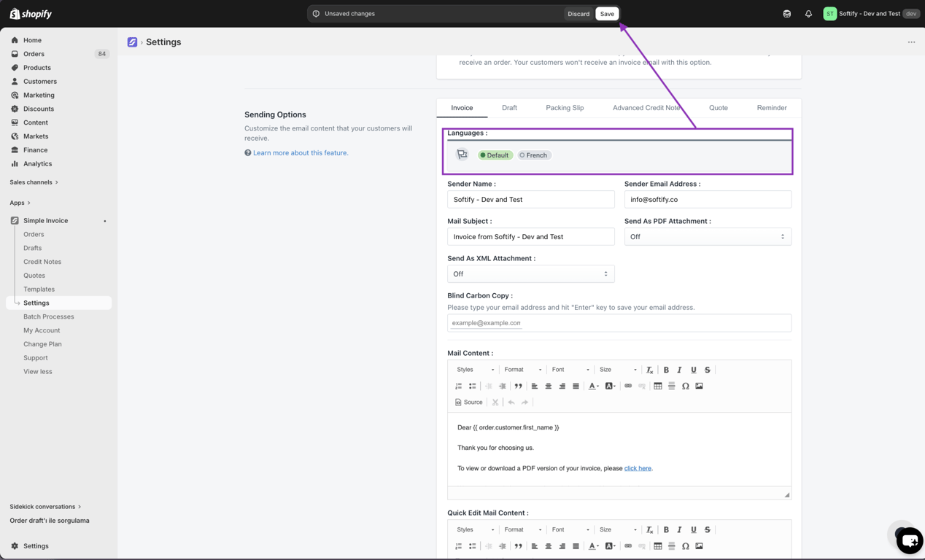
Task: Click Bold icon in Mail Content toolbar
Action: pos(666,370)
